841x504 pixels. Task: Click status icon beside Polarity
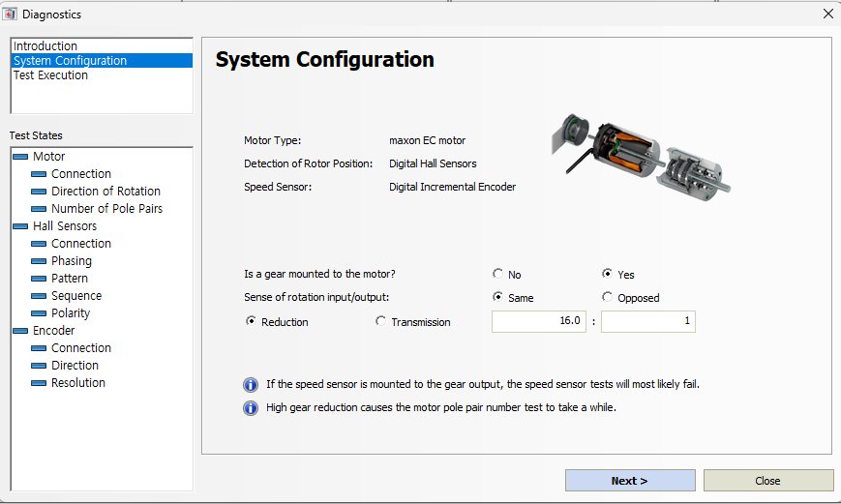point(39,313)
